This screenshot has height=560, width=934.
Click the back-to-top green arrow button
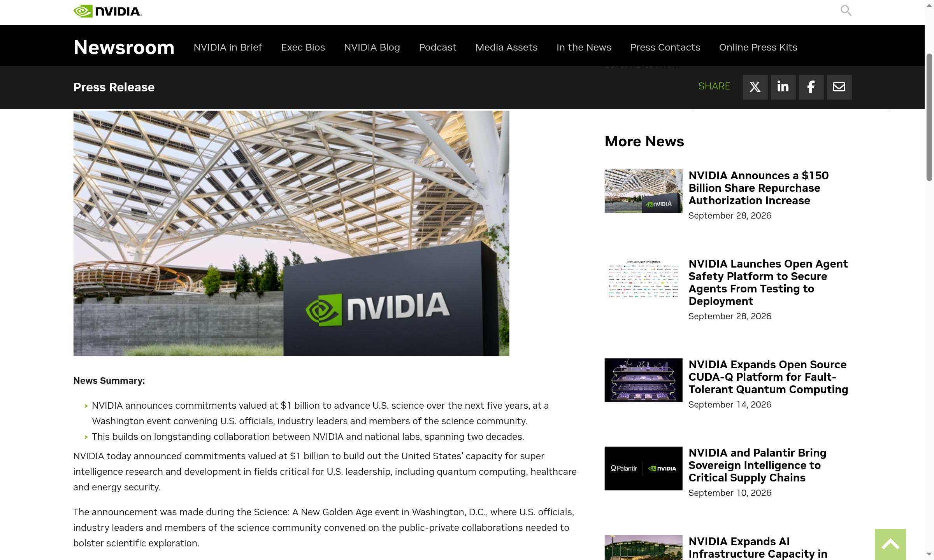[890, 544]
